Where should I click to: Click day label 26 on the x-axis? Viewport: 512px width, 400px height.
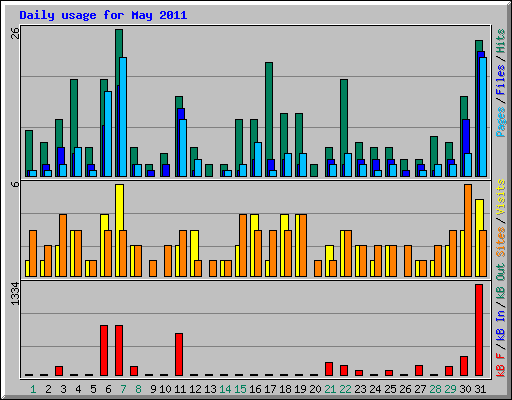(405, 389)
